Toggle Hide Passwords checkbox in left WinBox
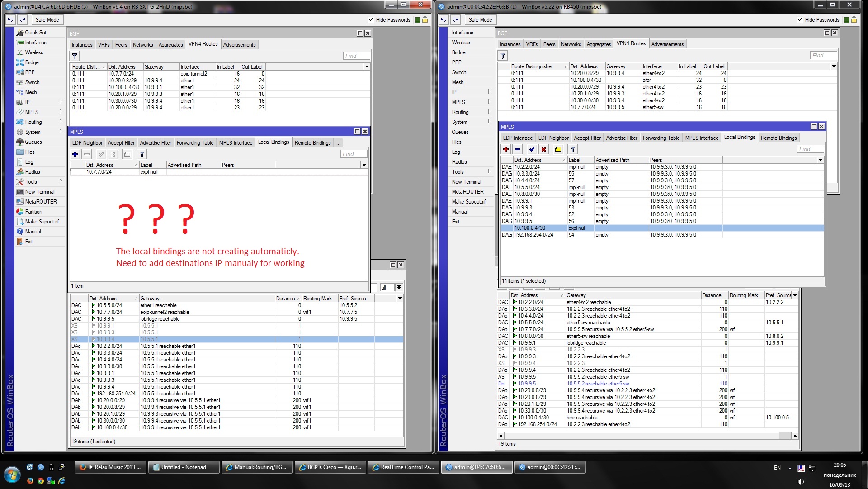Image resolution: width=868 pixels, height=489 pixels. click(371, 20)
